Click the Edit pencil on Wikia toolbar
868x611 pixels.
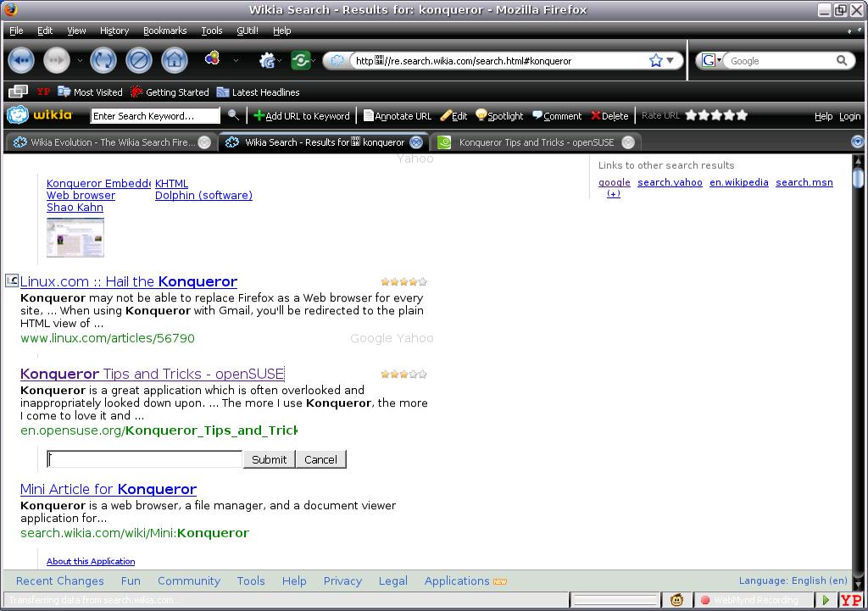click(x=454, y=115)
